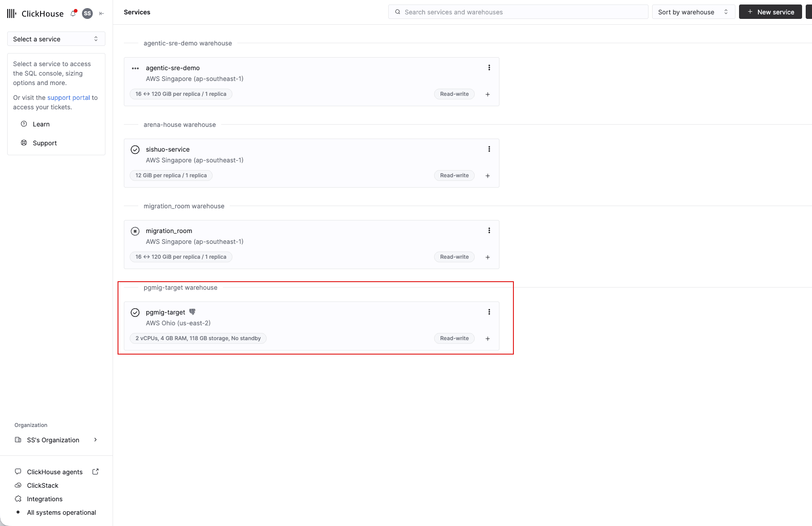
Task: Open the Sort by warehouse dropdown
Action: click(x=693, y=12)
